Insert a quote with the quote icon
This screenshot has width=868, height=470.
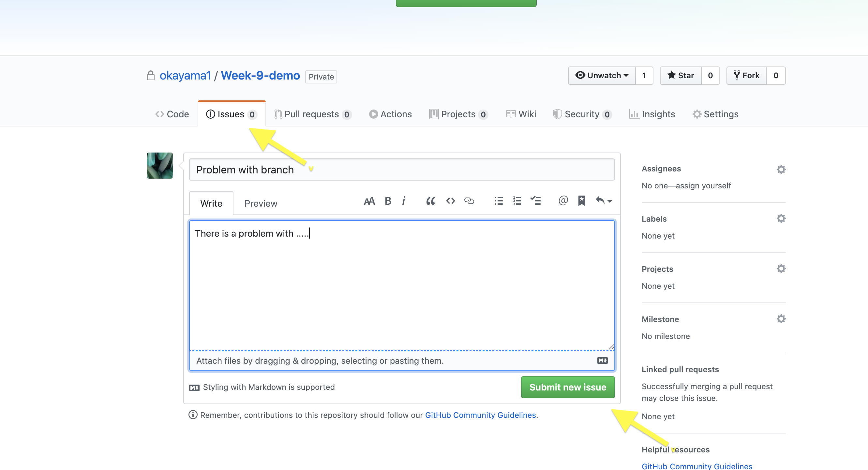(430, 201)
